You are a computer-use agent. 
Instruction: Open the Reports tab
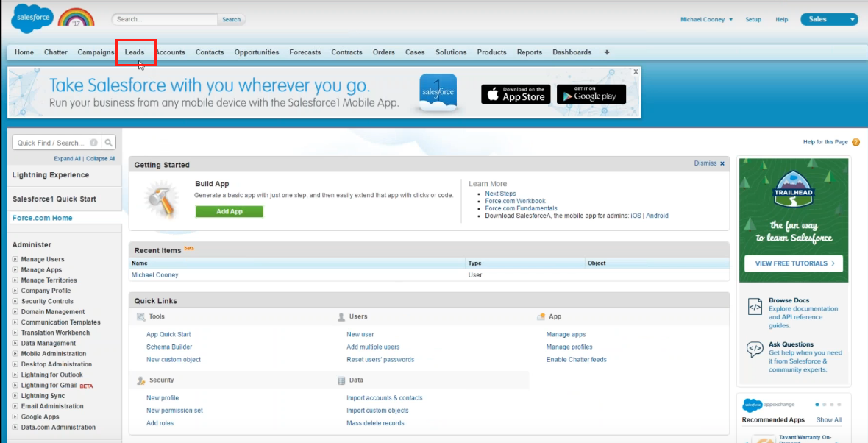(x=529, y=52)
